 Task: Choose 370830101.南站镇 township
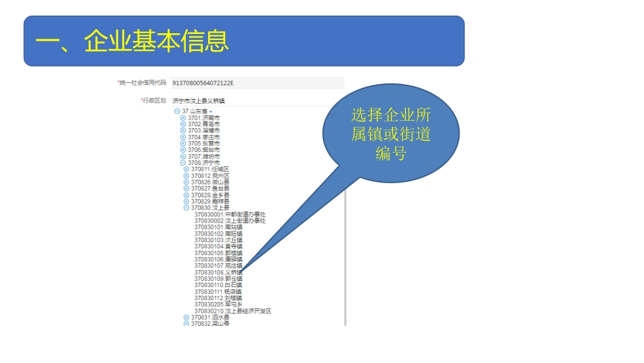pyautogui.click(x=218, y=227)
